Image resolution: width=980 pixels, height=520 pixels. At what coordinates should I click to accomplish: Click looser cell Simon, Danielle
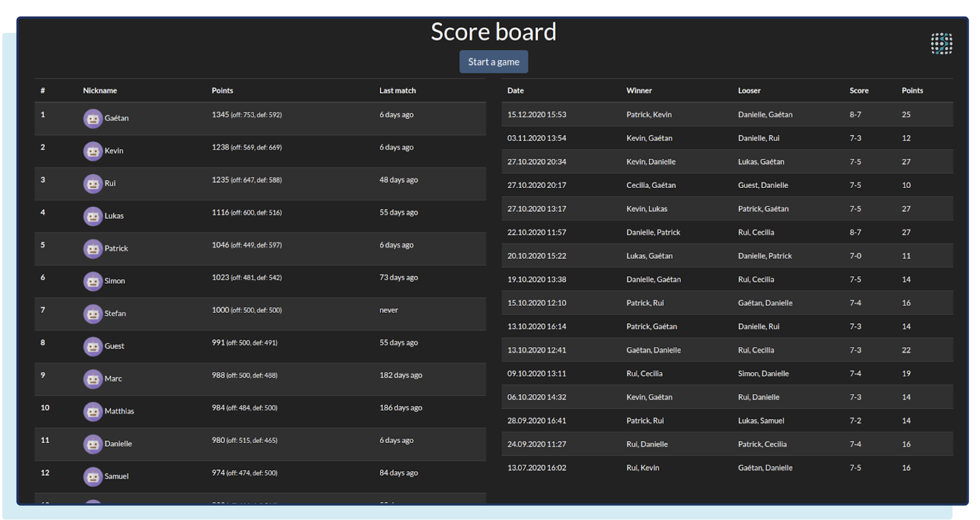click(x=763, y=373)
